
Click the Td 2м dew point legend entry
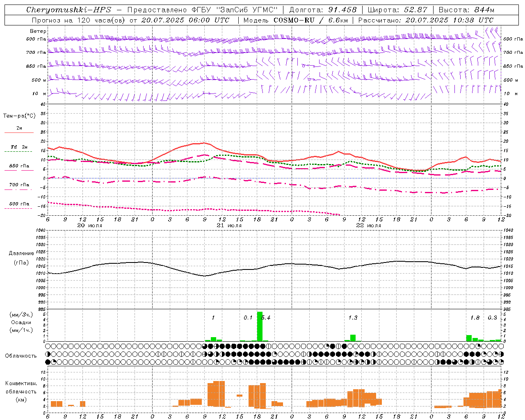tap(19, 147)
